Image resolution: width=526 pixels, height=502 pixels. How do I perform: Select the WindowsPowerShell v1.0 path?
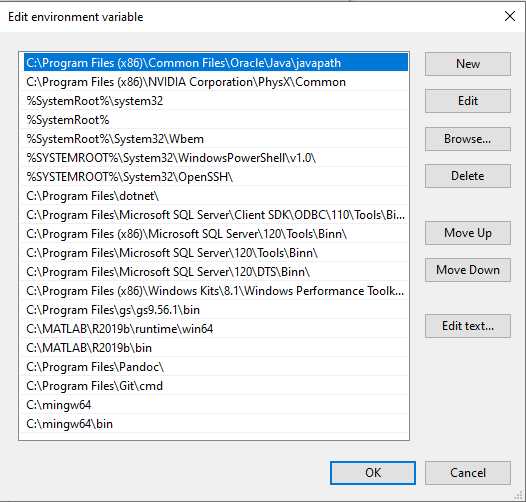point(216,158)
